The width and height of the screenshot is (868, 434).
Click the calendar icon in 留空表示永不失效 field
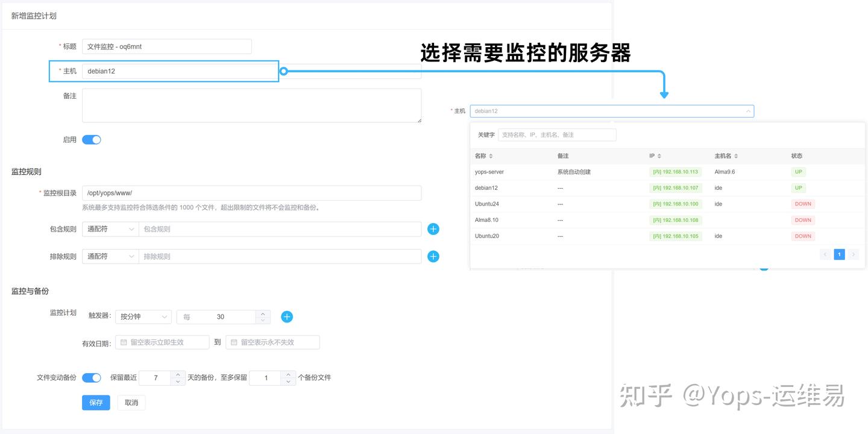point(236,342)
